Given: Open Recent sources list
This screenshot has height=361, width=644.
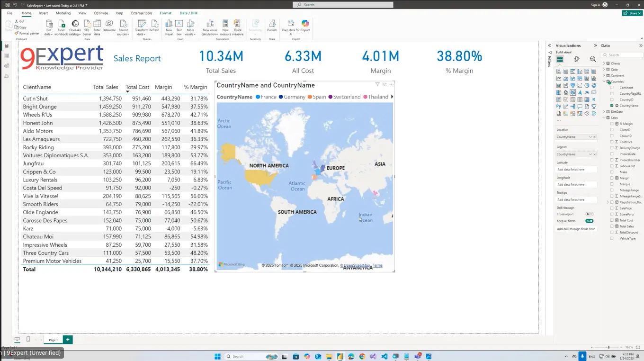Looking at the screenshot, I should tap(123, 27).
